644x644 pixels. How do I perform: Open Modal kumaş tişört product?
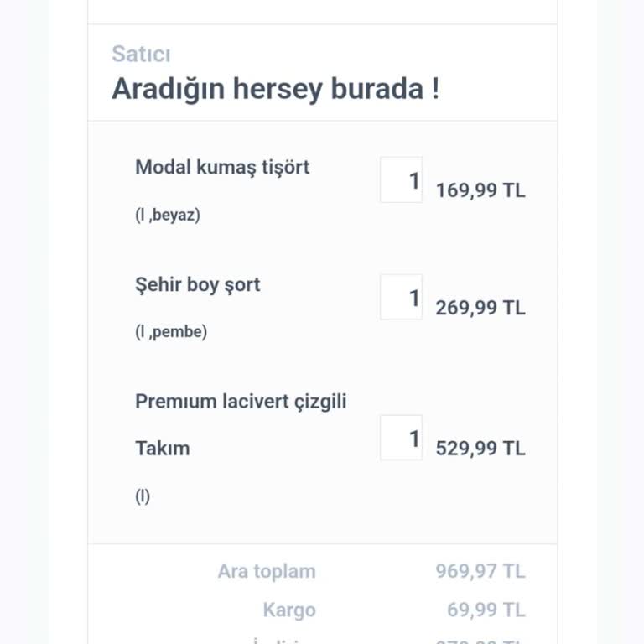click(222, 167)
